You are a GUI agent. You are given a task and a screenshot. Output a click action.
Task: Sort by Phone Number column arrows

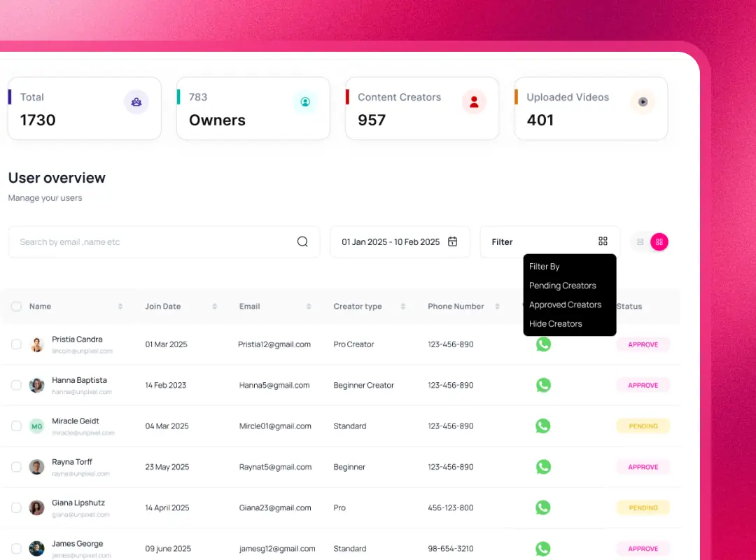(x=497, y=307)
